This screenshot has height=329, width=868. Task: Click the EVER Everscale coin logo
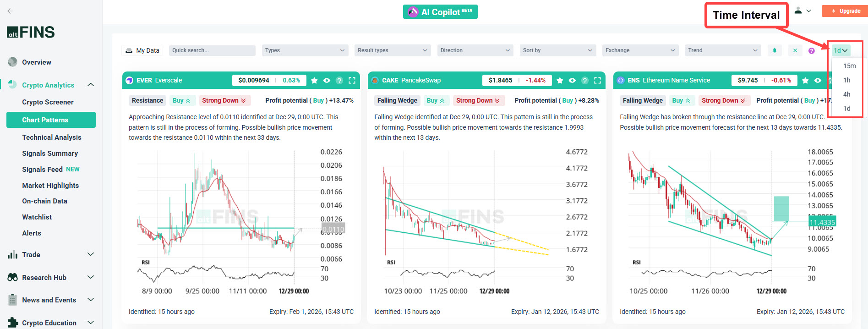point(129,80)
